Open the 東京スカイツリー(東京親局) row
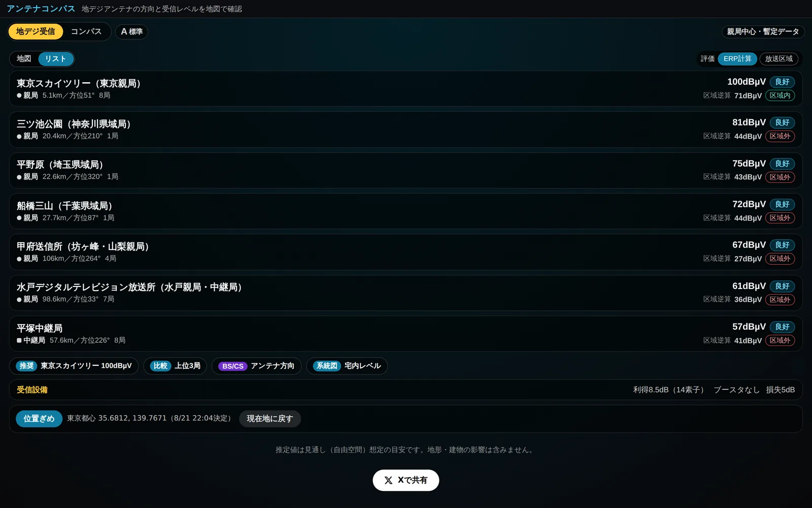 point(405,88)
